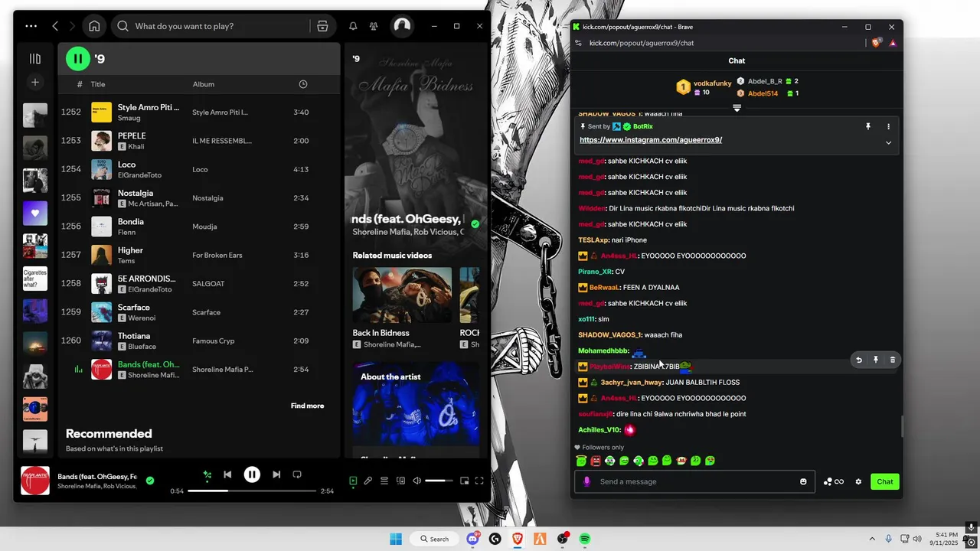
Task: Open the Spotify play queue icon
Action: [x=384, y=481]
